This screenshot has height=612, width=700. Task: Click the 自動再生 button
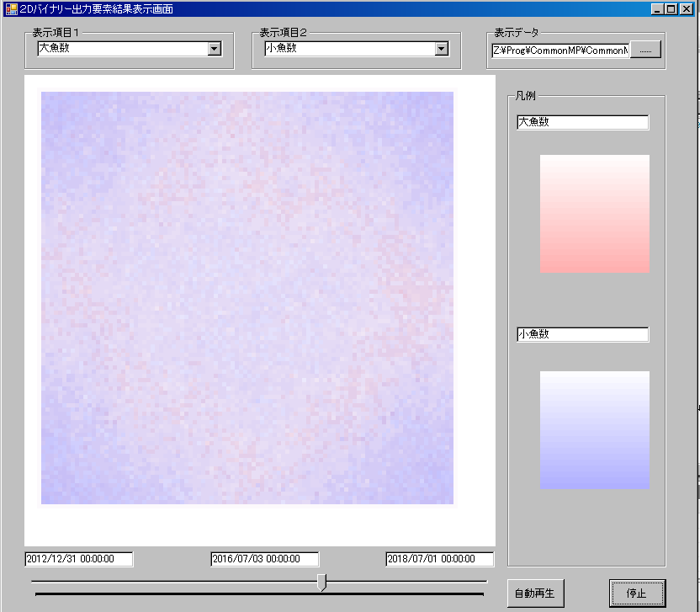[535, 593]
